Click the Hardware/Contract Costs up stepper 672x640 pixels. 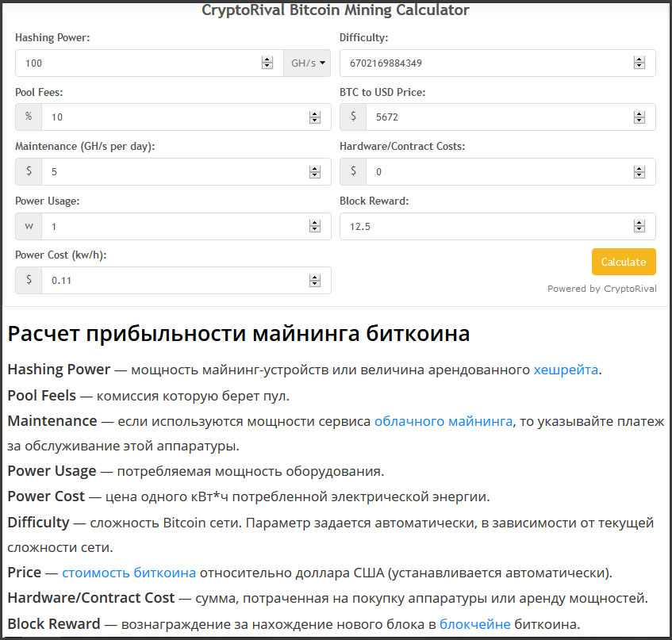pos(639,168)
